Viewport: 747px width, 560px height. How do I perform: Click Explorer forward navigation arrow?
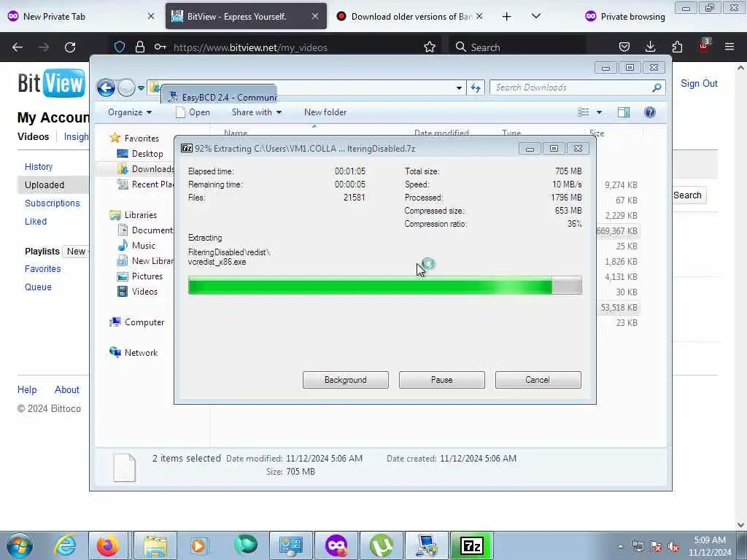point(126,87)
